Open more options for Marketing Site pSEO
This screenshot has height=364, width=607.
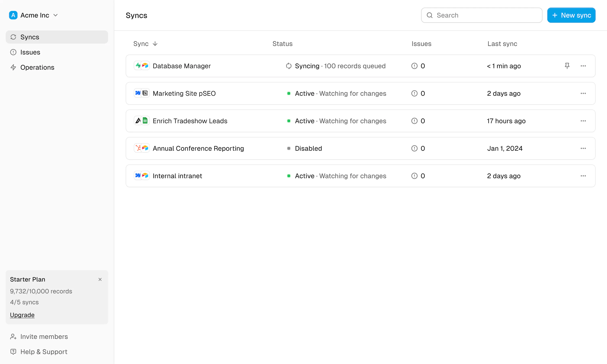[x=583, y=93]
